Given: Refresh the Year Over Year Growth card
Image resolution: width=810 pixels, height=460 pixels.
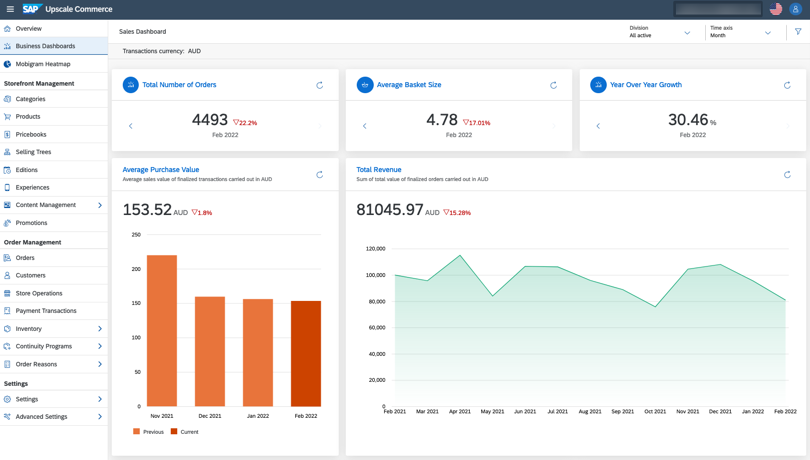Looking at the screenshot, I should pos(787,85).
